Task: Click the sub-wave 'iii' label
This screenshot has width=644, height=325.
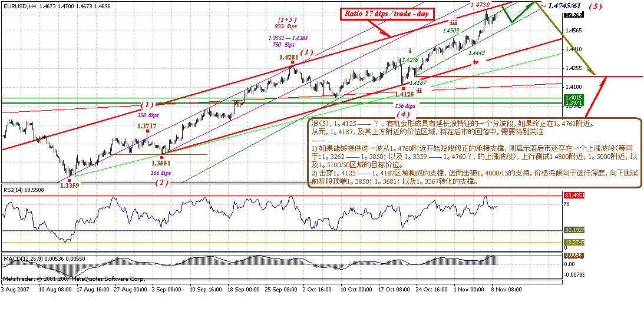Action: click(x=453, y=22)
